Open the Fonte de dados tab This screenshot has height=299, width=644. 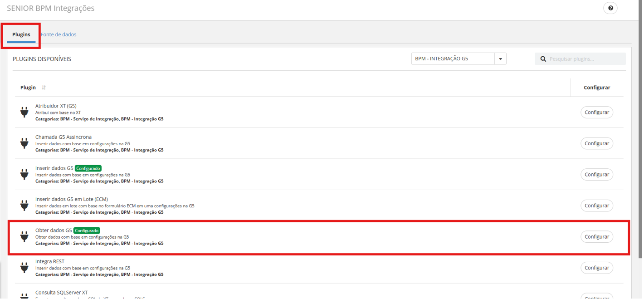point(59,34)
